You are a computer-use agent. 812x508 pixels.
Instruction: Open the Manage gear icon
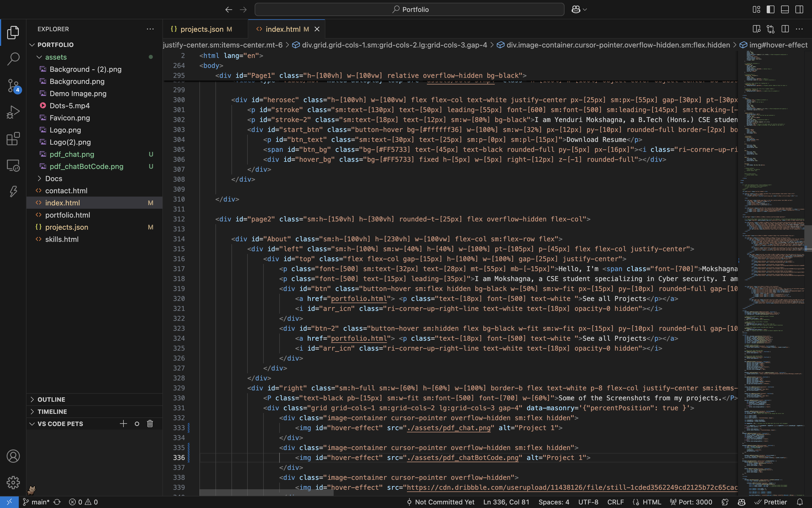pyautogui.click(x=13, y=483)
